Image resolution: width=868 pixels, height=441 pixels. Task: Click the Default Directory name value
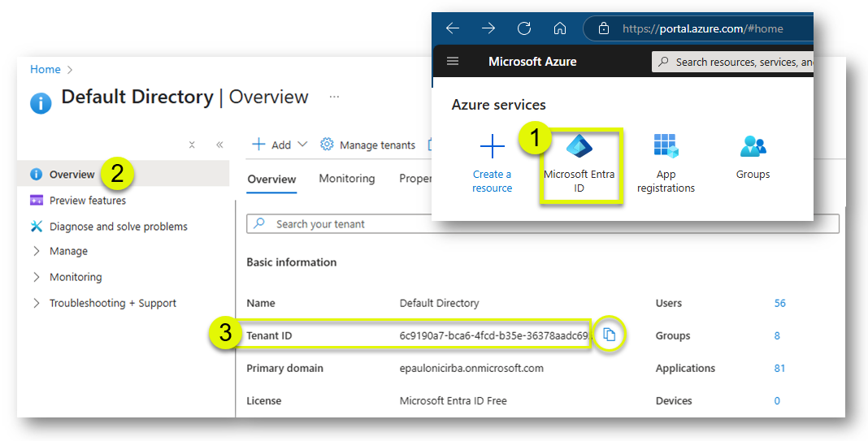point(440,303)
